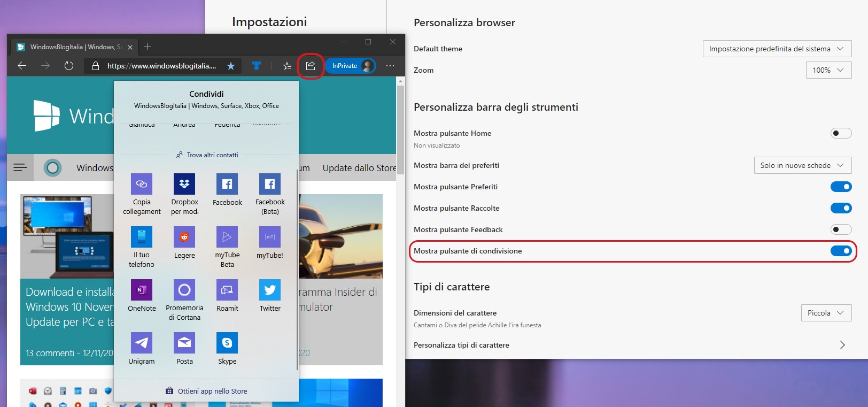Click the lock icon in address bar
The height and width of the screenshot is (407, 868).
[96, 66]
